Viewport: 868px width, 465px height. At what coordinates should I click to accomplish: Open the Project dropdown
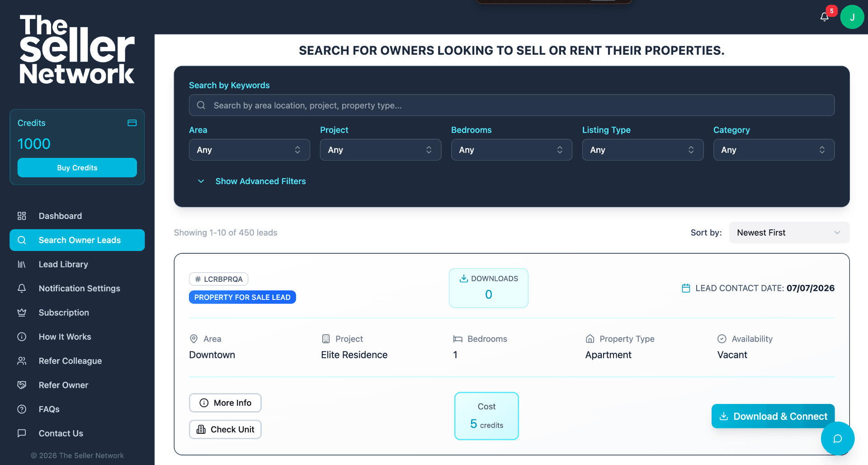click(381, 150)
